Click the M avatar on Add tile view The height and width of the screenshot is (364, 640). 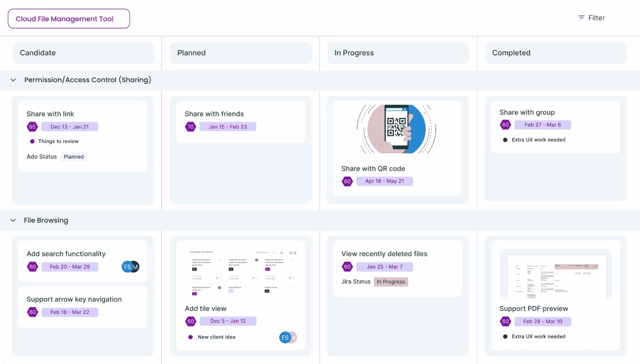294,337
